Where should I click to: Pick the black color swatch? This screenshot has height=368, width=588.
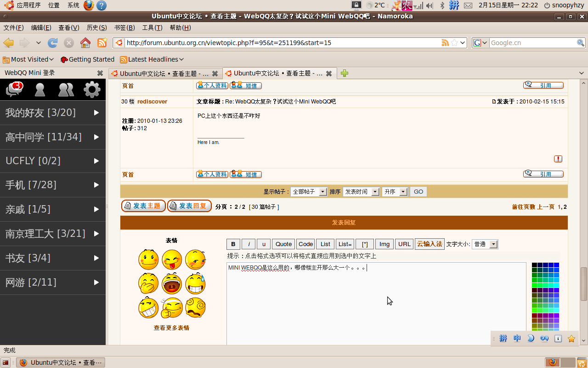(x=534, y=265)
